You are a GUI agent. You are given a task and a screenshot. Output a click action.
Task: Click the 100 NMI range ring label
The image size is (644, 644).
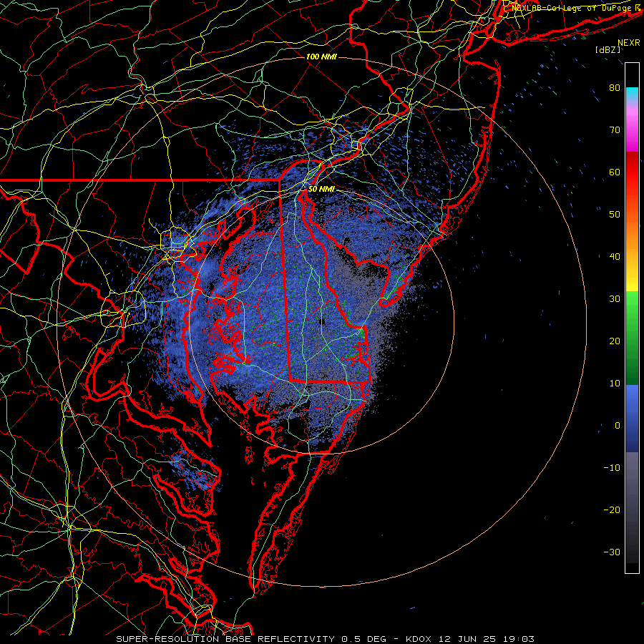coord(321,57)
